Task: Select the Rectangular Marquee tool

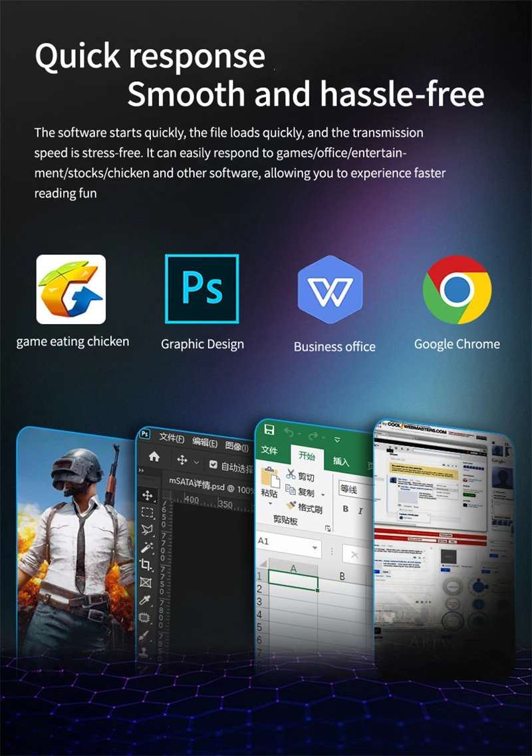Action: pyautogui.click(x=148, y=513)
